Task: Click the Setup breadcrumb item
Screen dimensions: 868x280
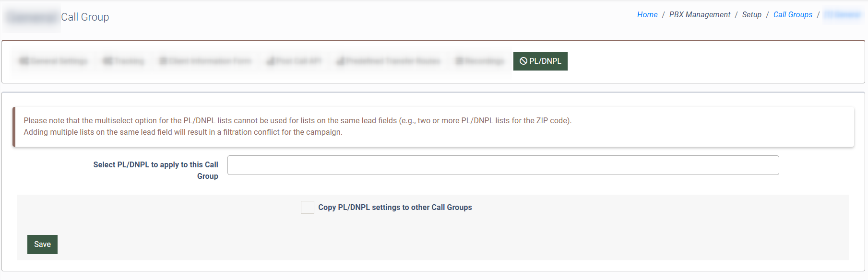Action: (x=751, y=15)
